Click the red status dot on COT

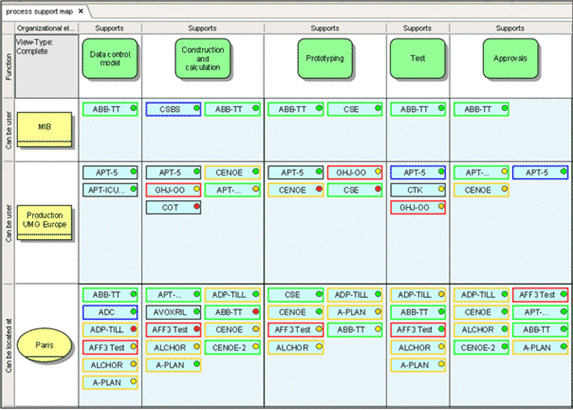click(197, 206)
